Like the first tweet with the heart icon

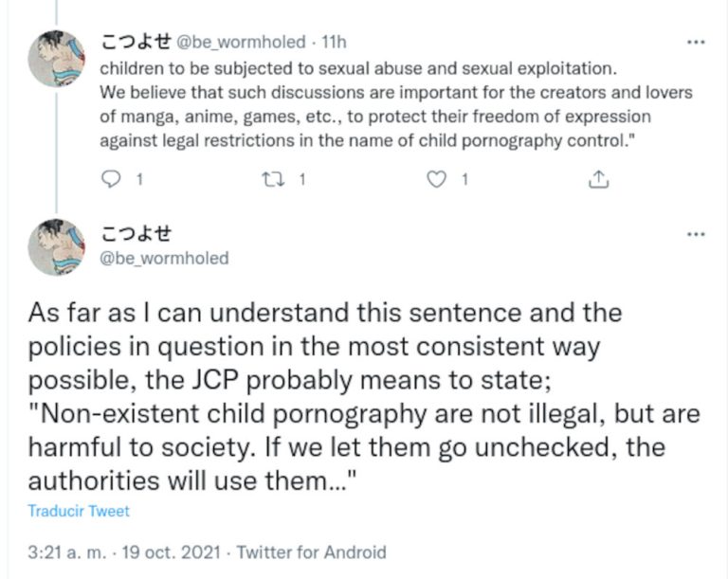[x=437, y=178]
